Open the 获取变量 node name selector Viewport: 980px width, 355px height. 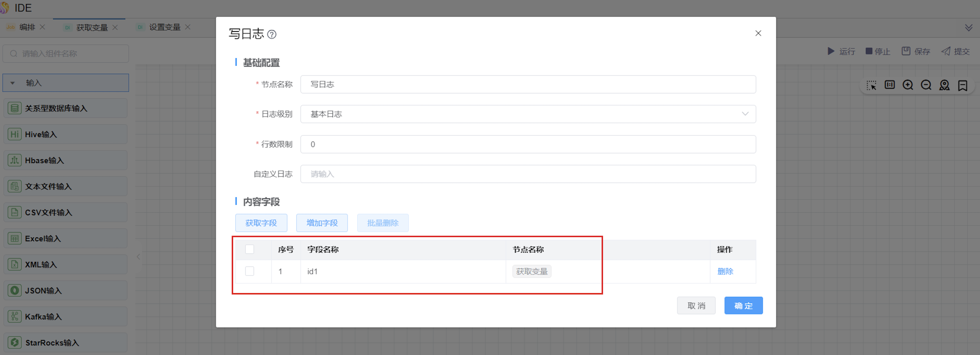[532, 271]
